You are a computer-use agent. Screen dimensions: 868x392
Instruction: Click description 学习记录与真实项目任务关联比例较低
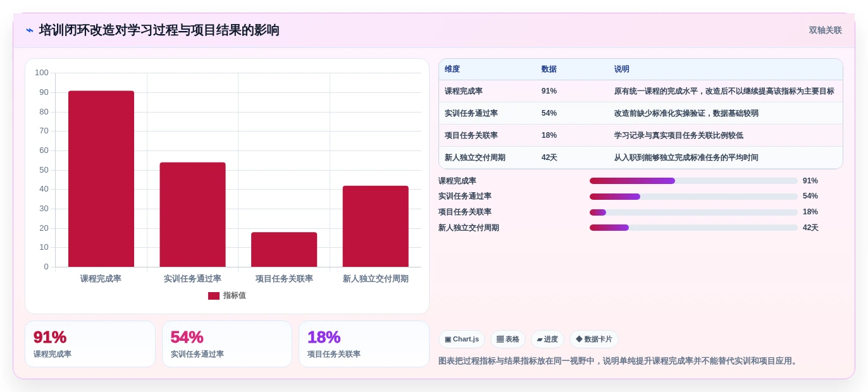coord(679,135)
